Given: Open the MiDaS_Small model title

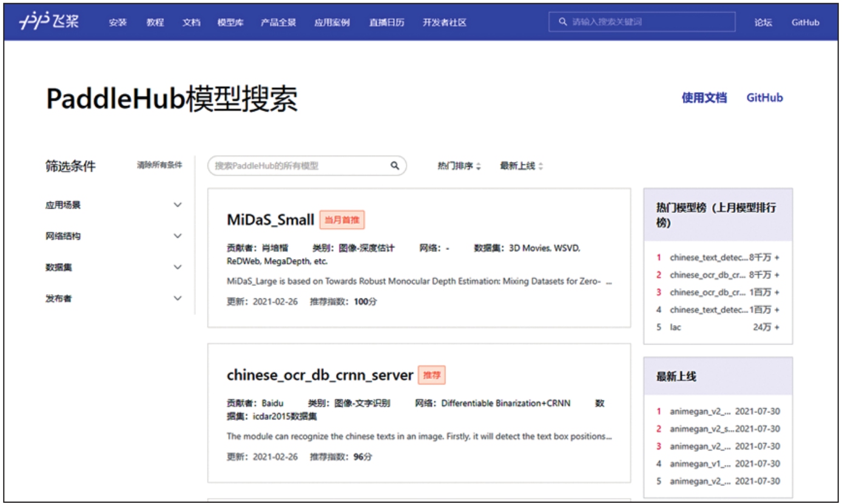Looking at the screenshot, I should [271, 220].
